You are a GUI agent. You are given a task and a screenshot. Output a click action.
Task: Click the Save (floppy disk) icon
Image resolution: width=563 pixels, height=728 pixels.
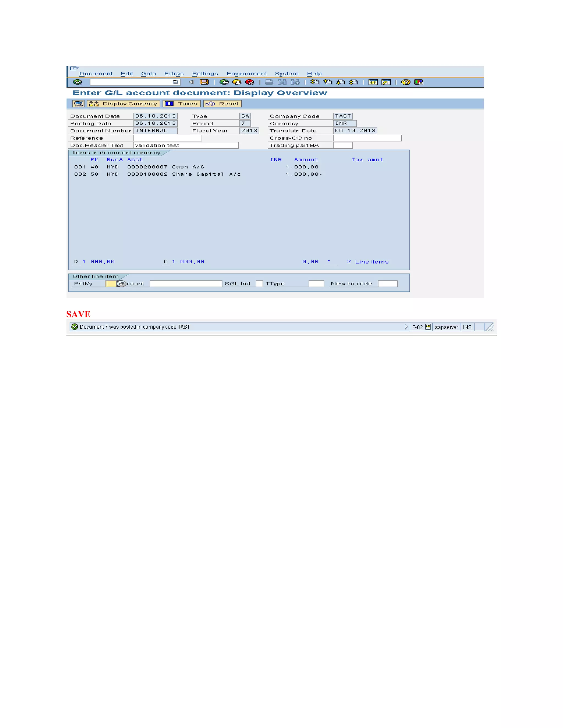click(x=204, y=82)
